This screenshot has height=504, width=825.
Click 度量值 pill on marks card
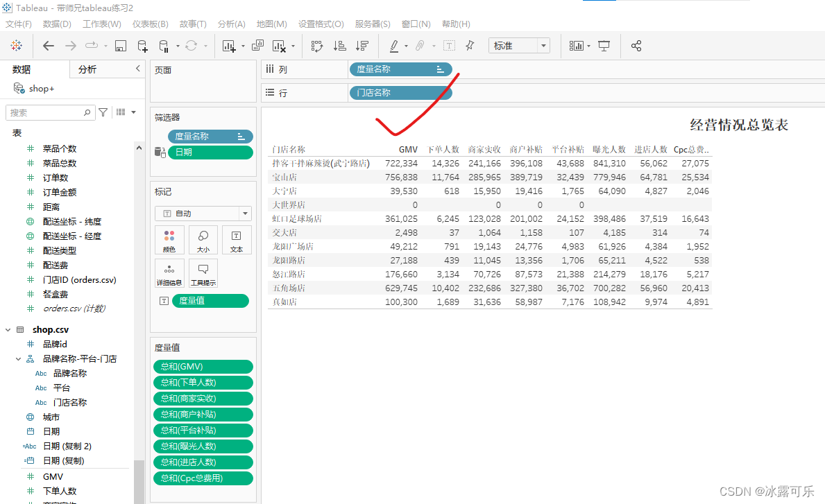tap(210, 301)
